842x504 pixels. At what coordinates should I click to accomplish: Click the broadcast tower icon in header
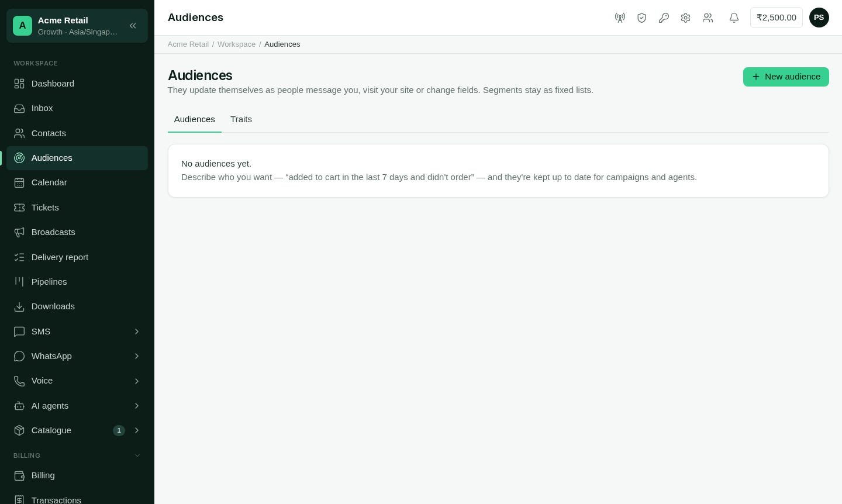click(620, 18)
